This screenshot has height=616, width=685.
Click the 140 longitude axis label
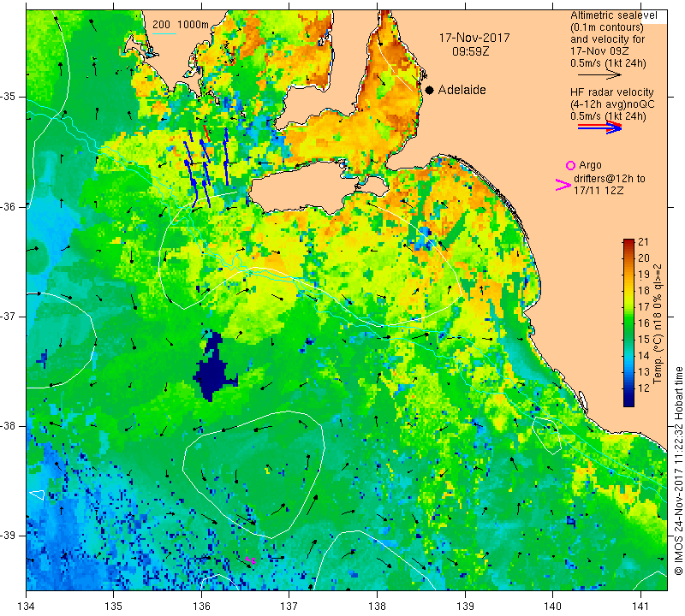[x=552, y=607]
